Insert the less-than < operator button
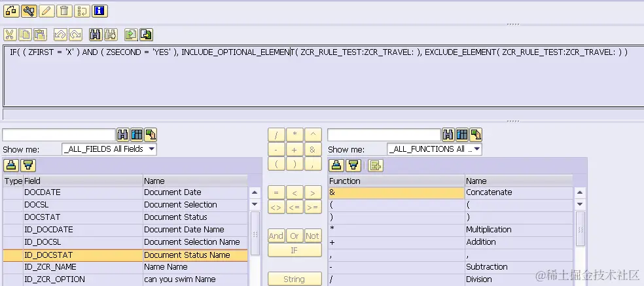 pyautogui.click(x=295, y=192)
